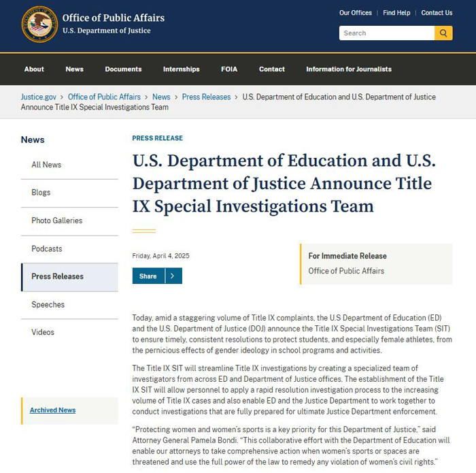The height and width of the screenshot is (473, 476).
Task: Open Videos sidebar item
Action: click(69, 332)
